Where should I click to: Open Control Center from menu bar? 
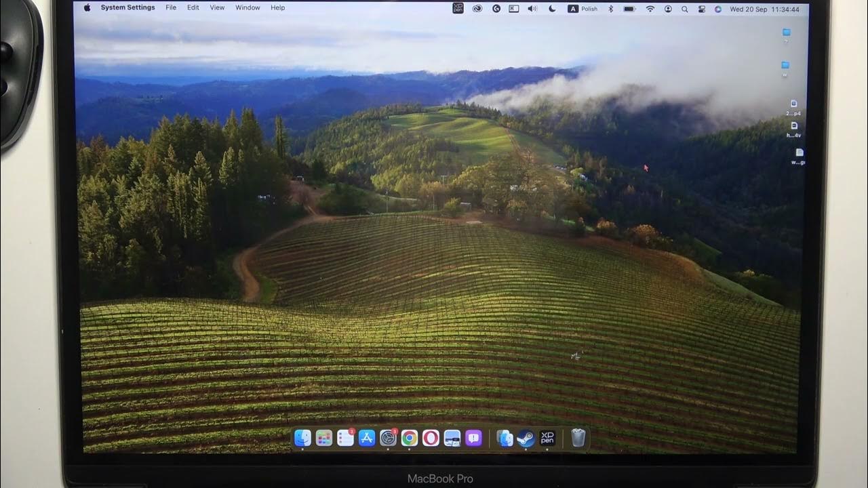tap(701, 9)
